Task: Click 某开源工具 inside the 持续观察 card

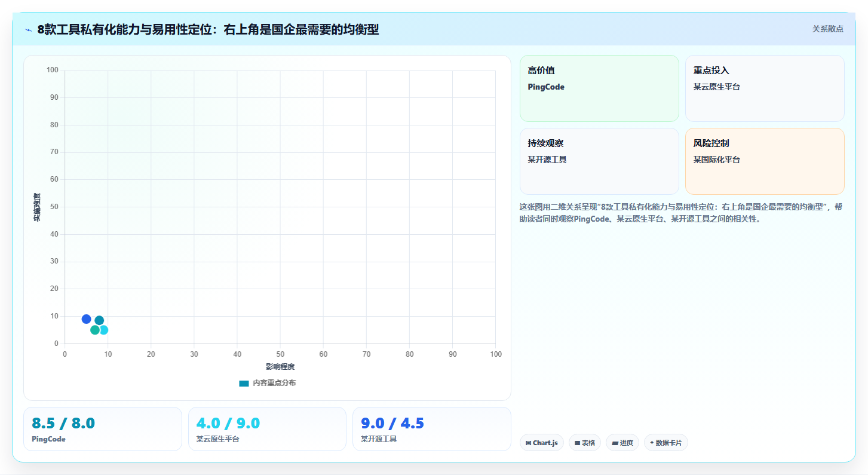Action: pos(547,160)
